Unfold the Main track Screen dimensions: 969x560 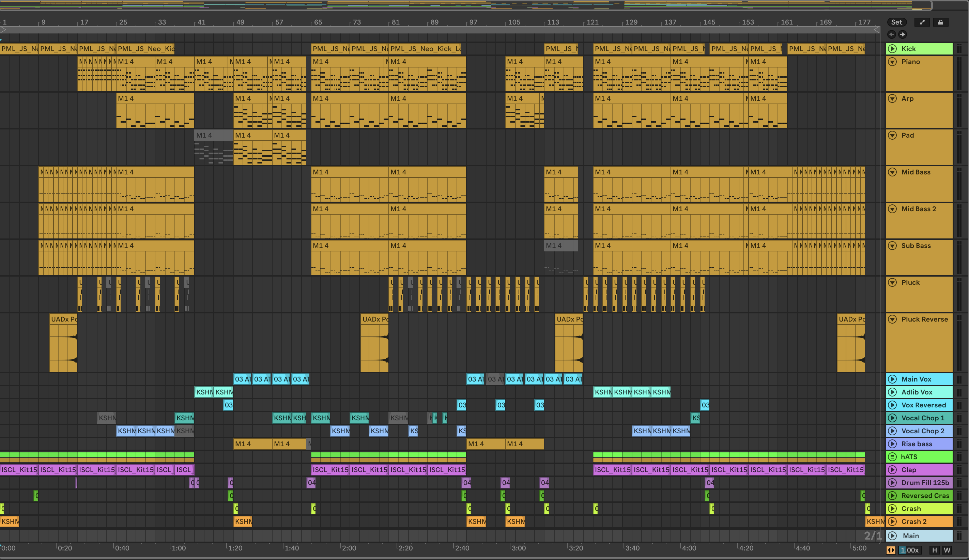(x=892, y=536)
